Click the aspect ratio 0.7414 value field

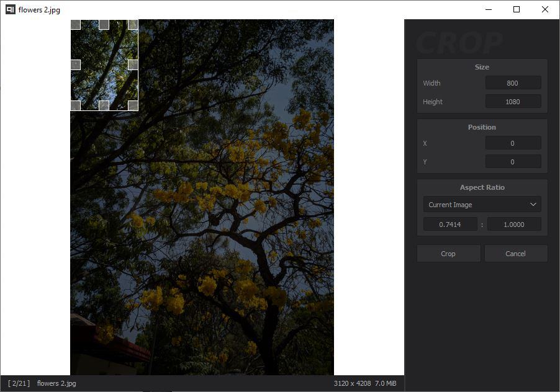[450, 225]
